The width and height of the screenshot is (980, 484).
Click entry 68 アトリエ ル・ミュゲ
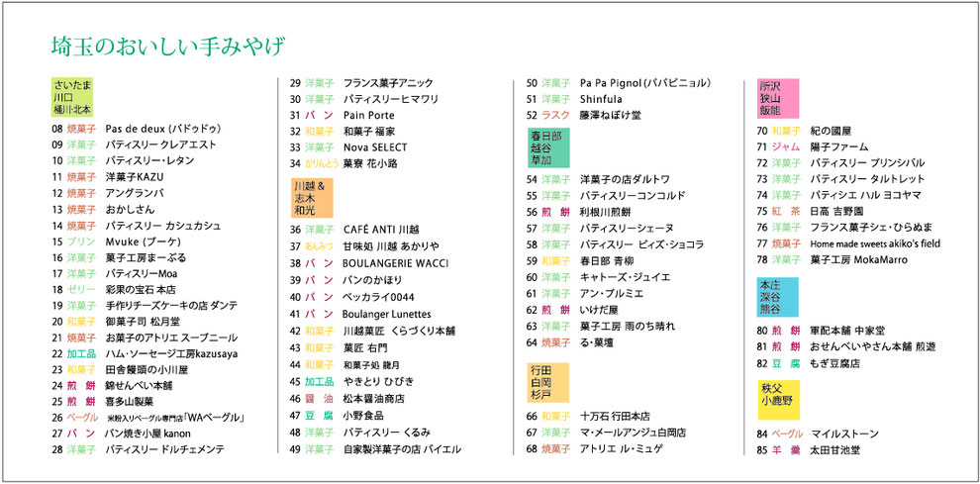tap(595, 448)
